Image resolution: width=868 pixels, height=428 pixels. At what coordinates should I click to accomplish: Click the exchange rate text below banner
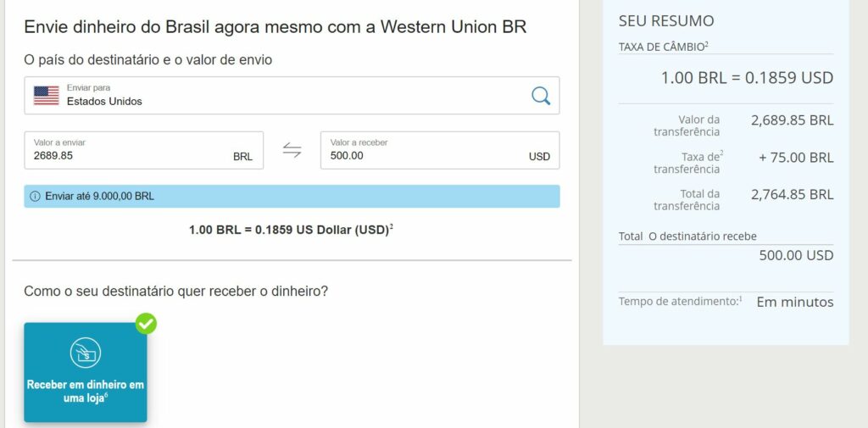coord(290,230)
